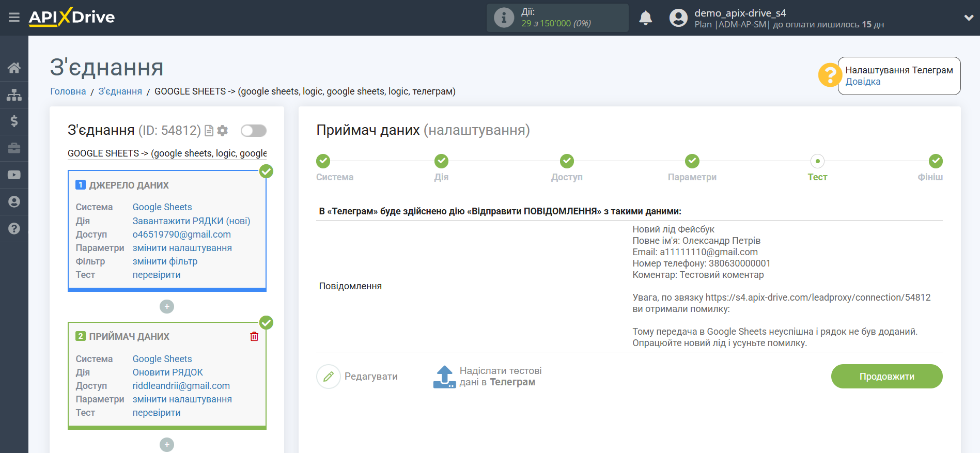Click receiver змінити налаштування link
980x453 pixels.
click(x=182, y=399)
